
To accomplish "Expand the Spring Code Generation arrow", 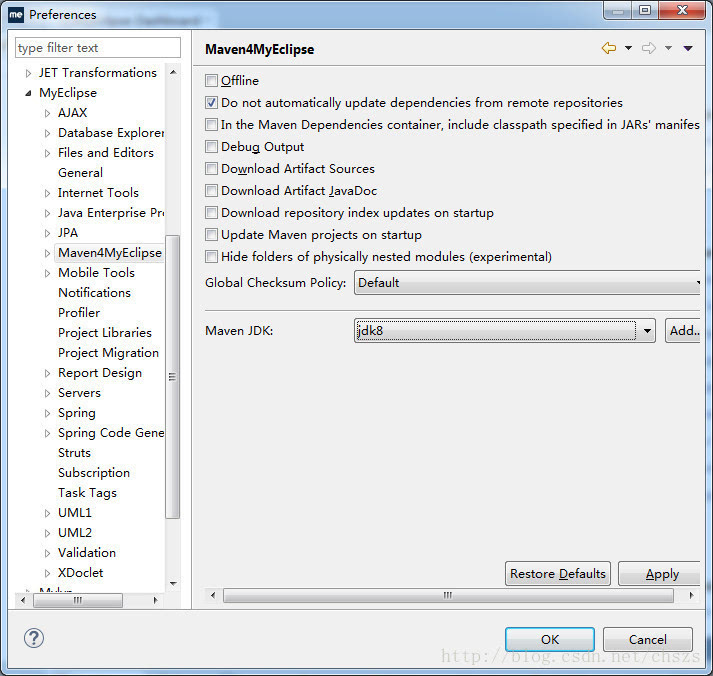I will [47, 433].
